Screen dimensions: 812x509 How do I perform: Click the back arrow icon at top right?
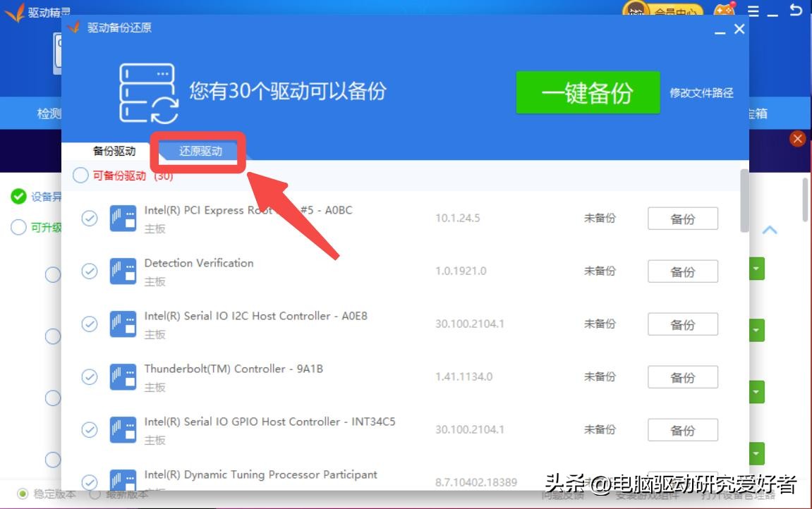click(795, 11)
